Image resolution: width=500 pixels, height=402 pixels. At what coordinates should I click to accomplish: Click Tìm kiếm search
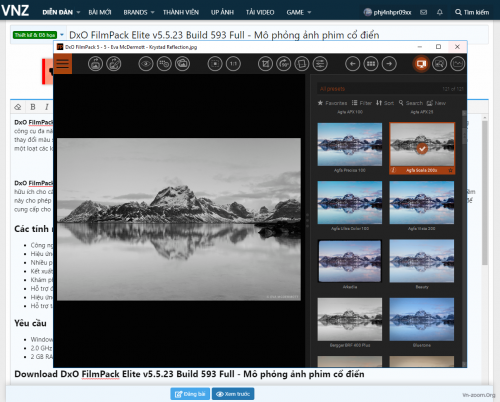[472, 12]
